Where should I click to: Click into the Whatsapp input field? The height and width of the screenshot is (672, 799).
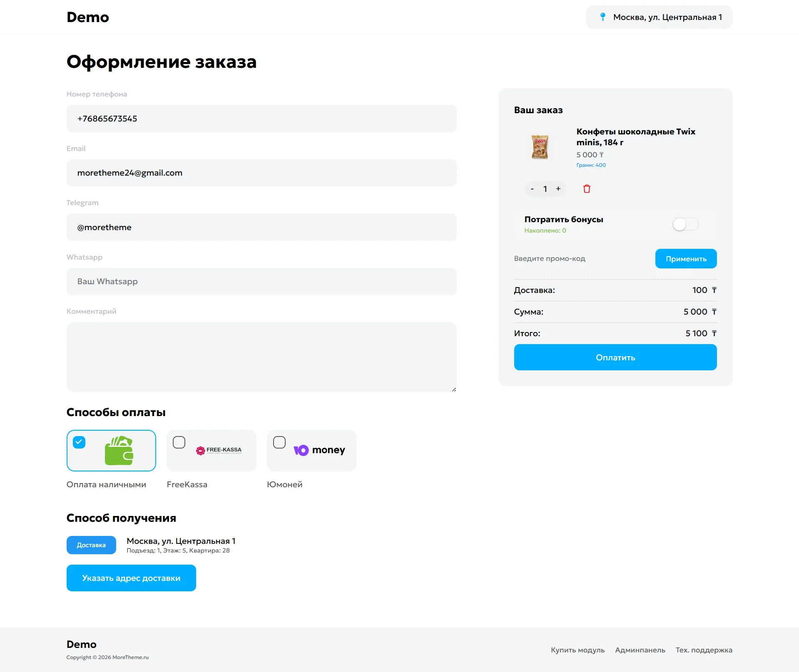click(261, 282)
